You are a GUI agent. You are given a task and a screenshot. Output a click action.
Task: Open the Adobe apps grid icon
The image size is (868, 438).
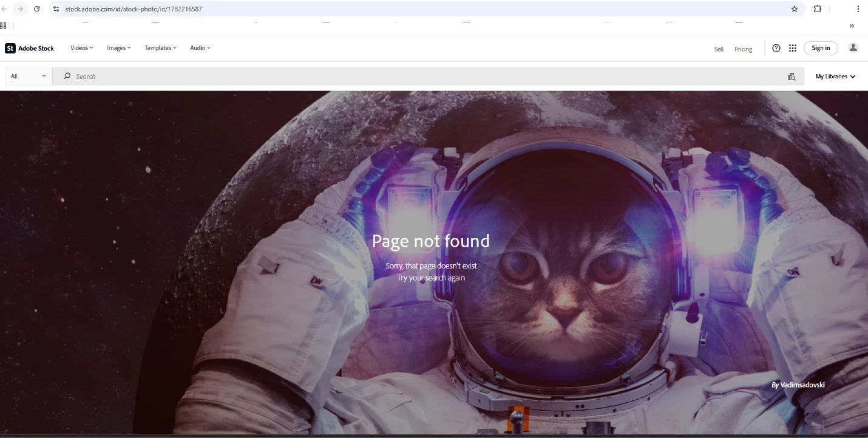click(x=793, y=48)
